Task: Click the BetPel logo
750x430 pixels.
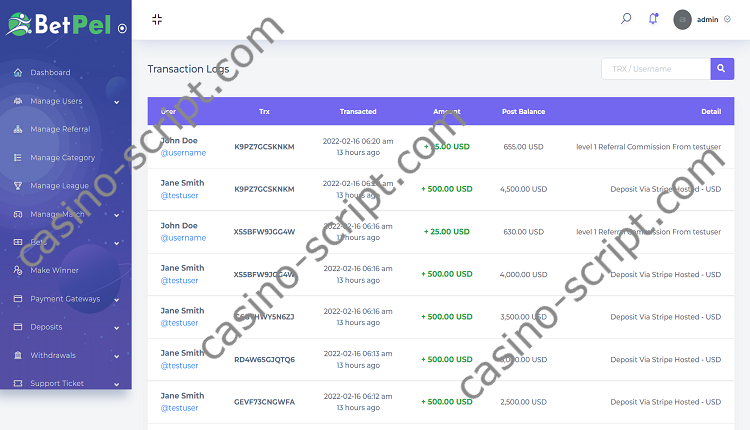Action: pos(58,25)
